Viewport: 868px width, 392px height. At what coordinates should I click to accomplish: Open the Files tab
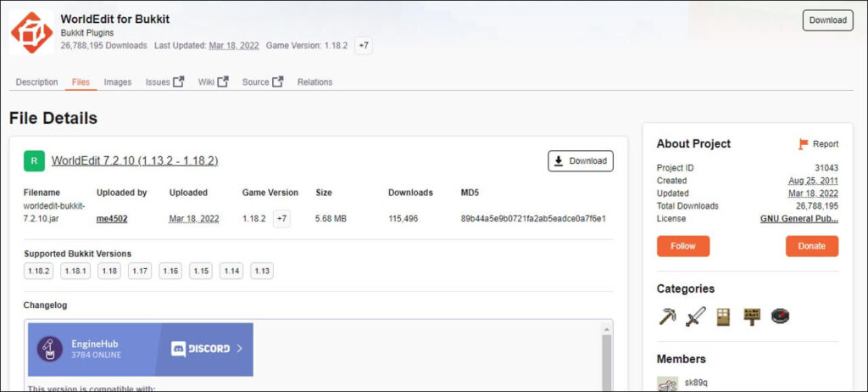81,82
